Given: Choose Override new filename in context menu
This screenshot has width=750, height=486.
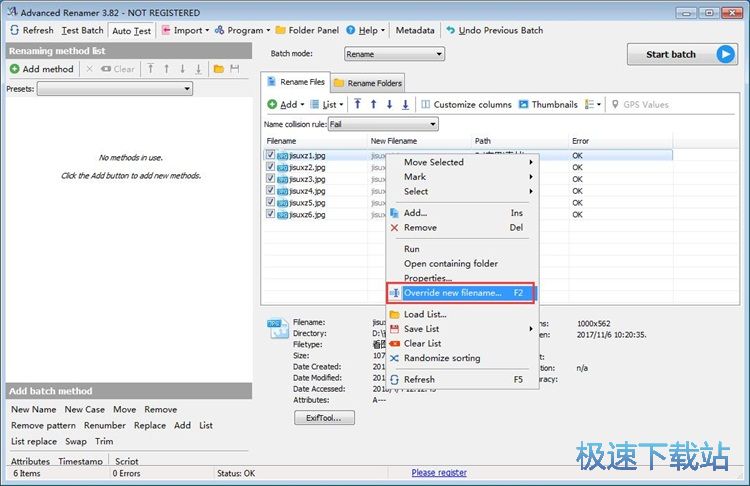Looking at the screenshot, I should pyautogui.click(x=452, y=293).
